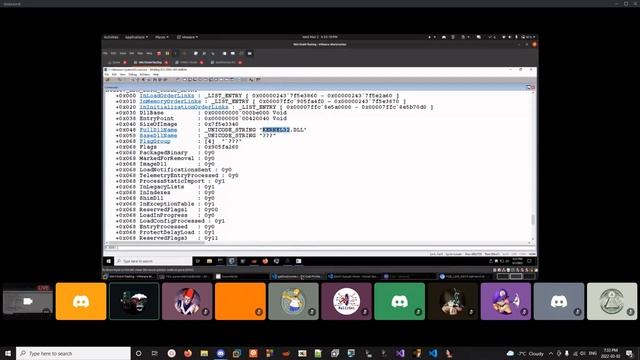Open purple Visual Studio in the taskbar

coord(400,353)
